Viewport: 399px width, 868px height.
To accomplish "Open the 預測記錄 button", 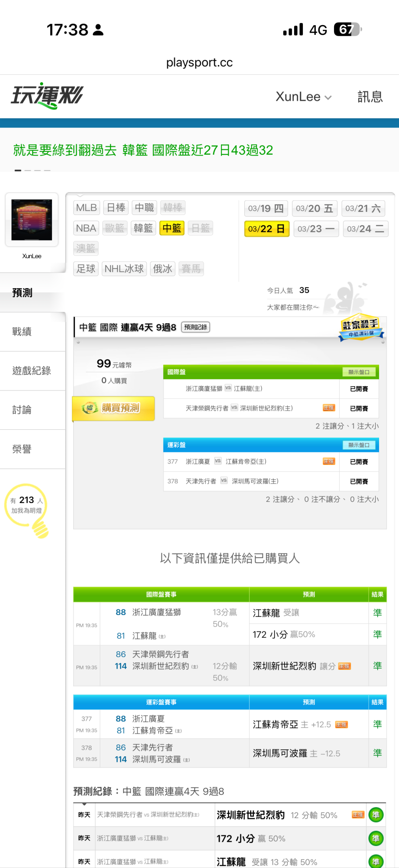I will tap(195, 327).
